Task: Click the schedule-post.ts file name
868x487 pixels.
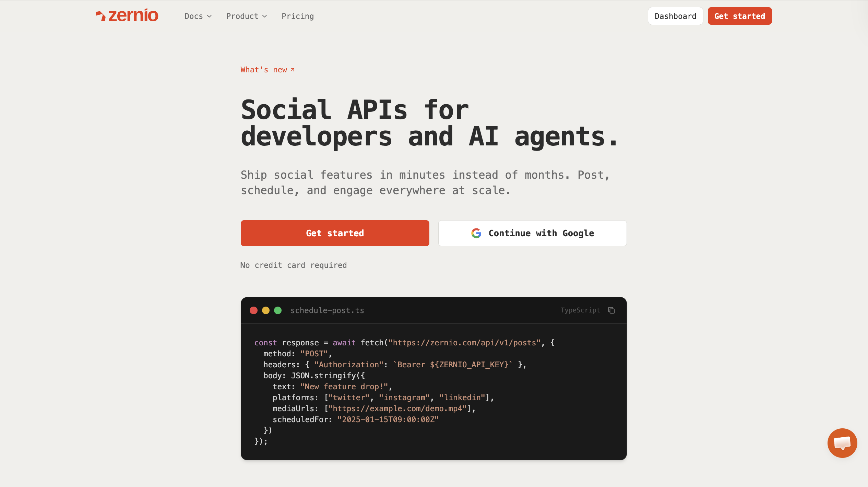Action: pos(327,310)
